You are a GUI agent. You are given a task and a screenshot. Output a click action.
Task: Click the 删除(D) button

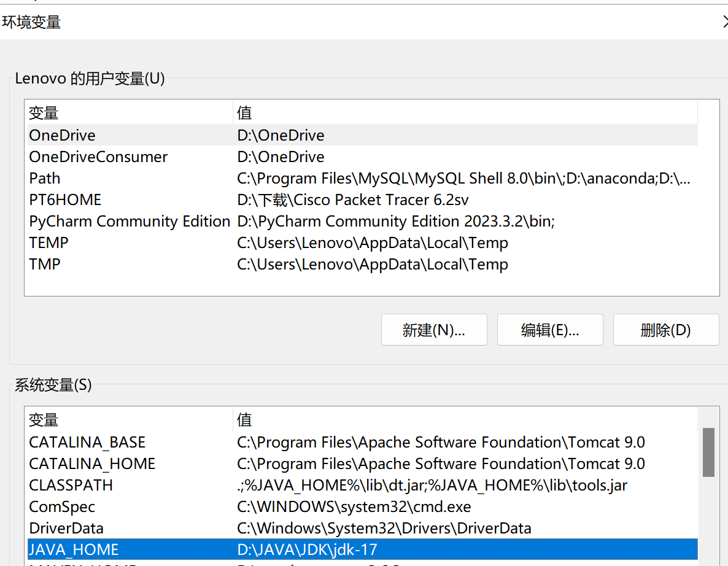coord(665,330)
